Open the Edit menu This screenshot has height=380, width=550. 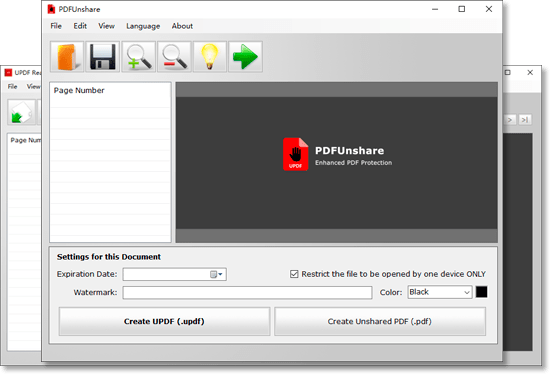(x=80, y=26)
